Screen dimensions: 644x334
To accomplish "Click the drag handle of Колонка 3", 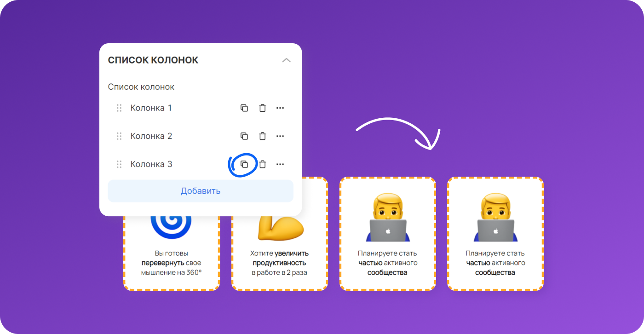I will tap(119, 164).
